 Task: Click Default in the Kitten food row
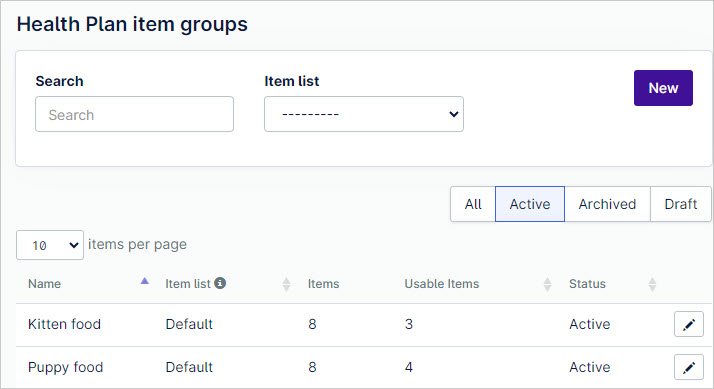[x=189, y=324]
